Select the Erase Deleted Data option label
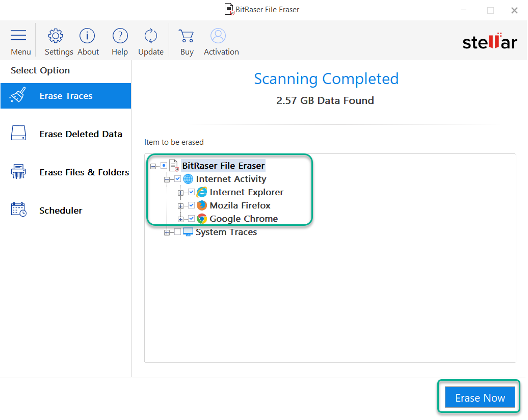This screenshot has height=420, width=528. (x=81, y=134)
